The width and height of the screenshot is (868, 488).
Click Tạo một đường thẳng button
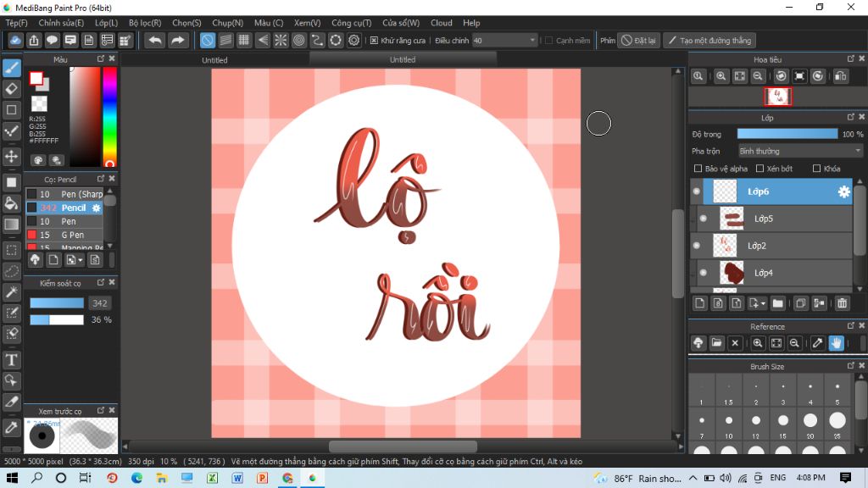[709, 41]
